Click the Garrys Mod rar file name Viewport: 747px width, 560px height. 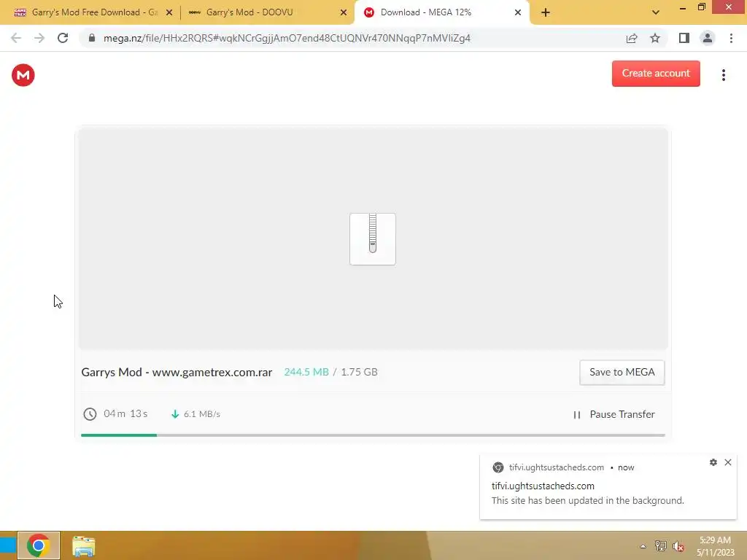click(177, 373)
